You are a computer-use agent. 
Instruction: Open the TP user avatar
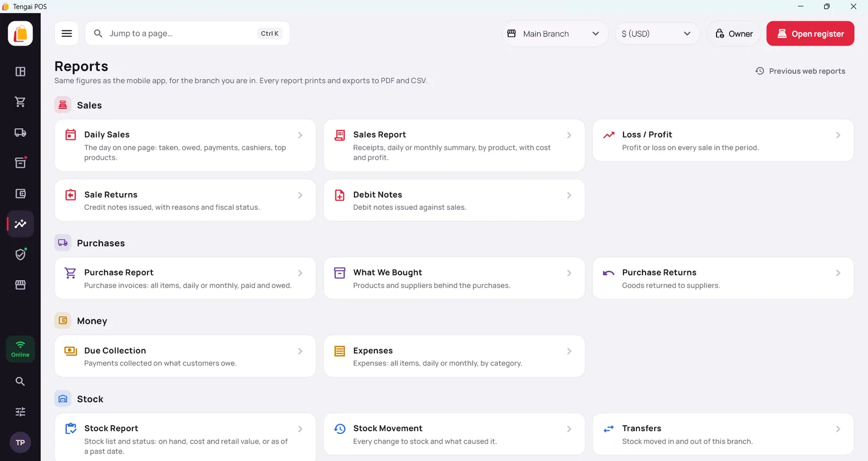pos(20,443)
